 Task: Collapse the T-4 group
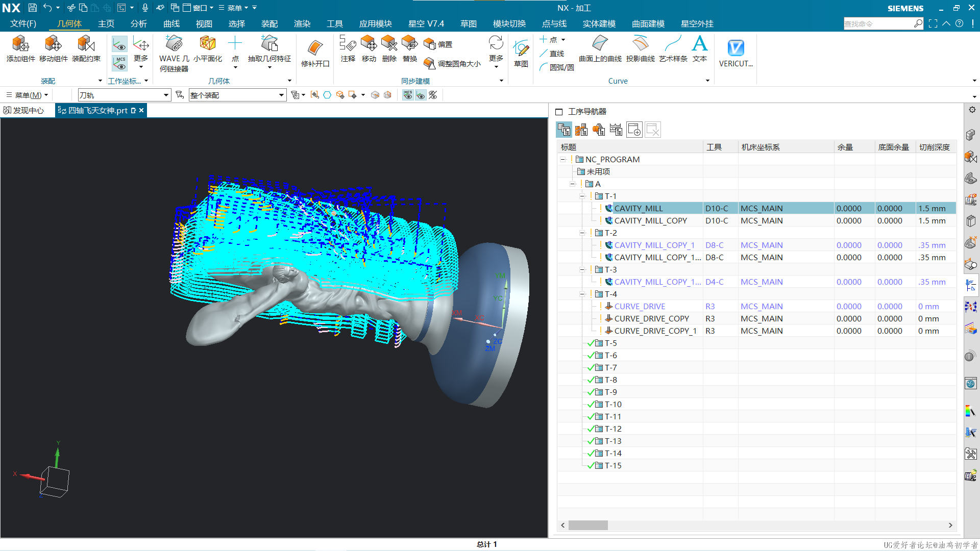pyautogui.click(x=582, y=294)
